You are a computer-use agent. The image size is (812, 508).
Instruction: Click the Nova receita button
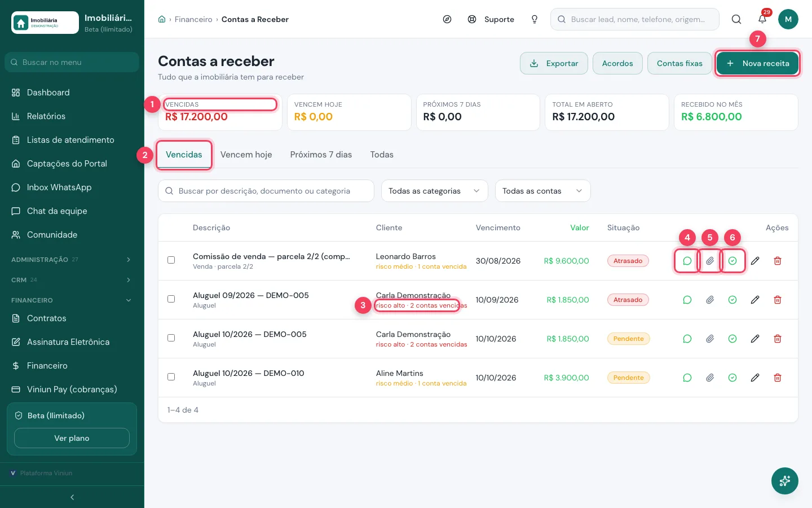coord(757,63)
